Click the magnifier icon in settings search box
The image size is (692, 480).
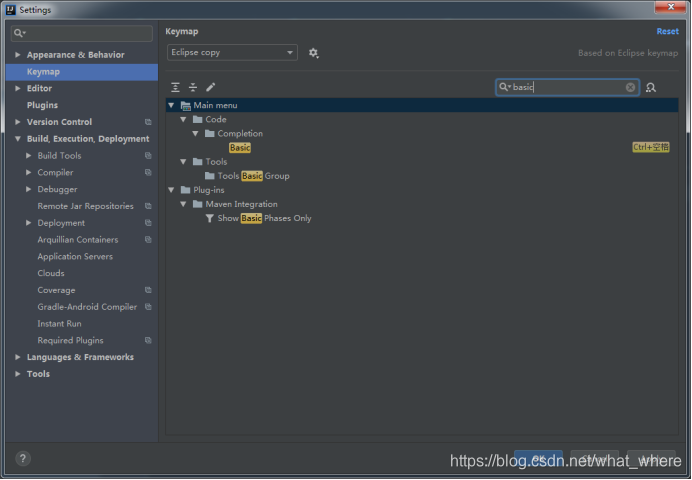click(x=20, y=33)
